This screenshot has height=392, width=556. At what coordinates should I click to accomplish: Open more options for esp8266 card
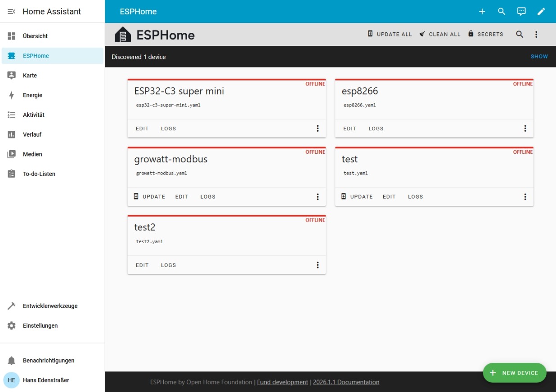click(x=525, y=129)
